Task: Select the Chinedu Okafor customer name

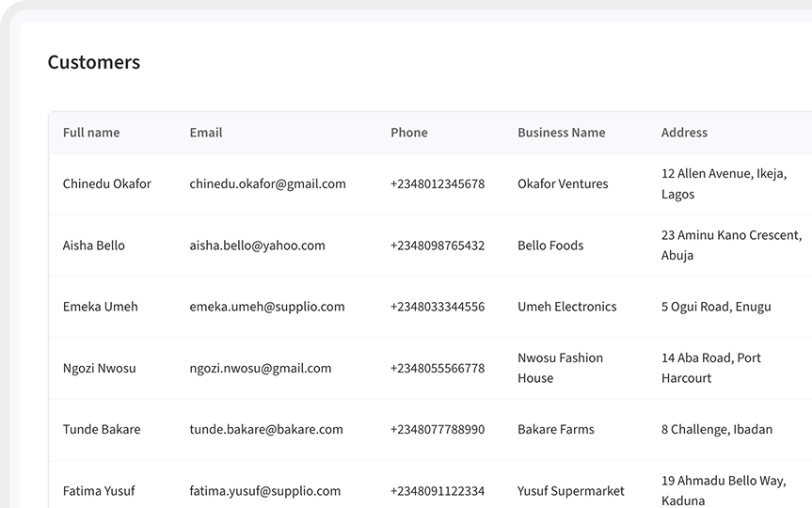Action: tap(107, 184)
